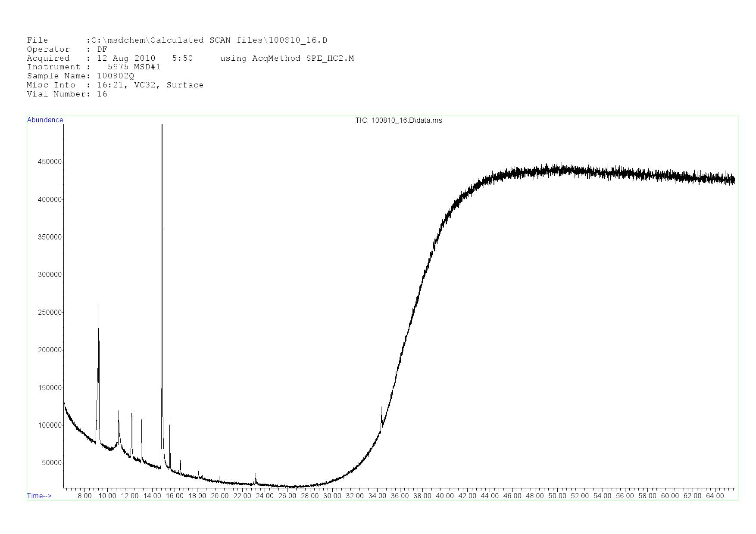Viewport: 756px width, 534px height.
Task: Click the 36.00 time axis marker
Action: click(400, 496)
